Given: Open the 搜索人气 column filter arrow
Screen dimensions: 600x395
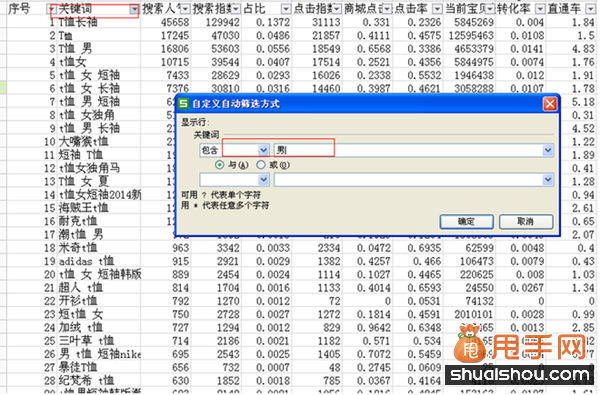Looking at the screenshot, I should [185, 9].
